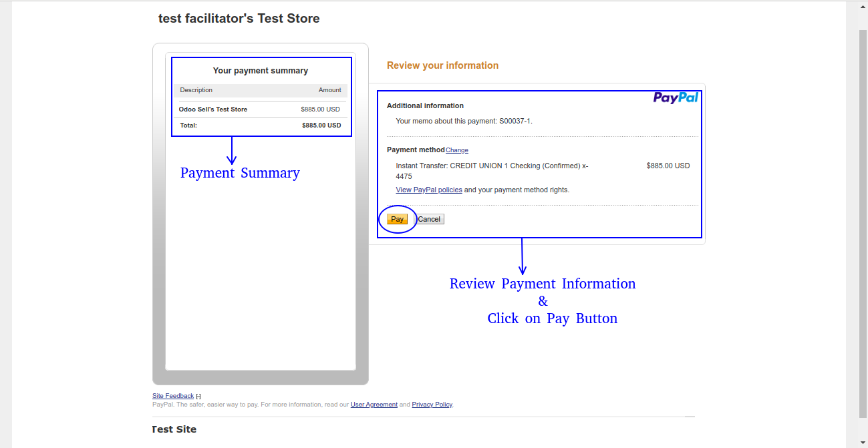Click the 'Amount' column header

(x=330, y=90)
